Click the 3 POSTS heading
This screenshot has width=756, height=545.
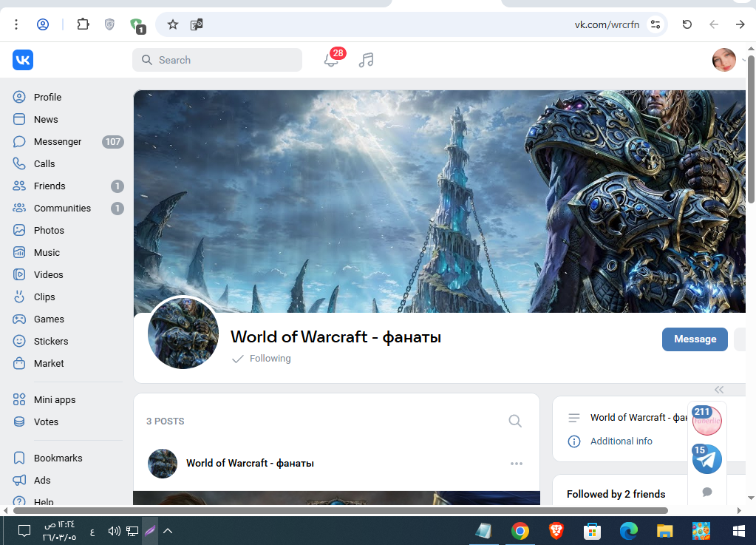[166, 421]
